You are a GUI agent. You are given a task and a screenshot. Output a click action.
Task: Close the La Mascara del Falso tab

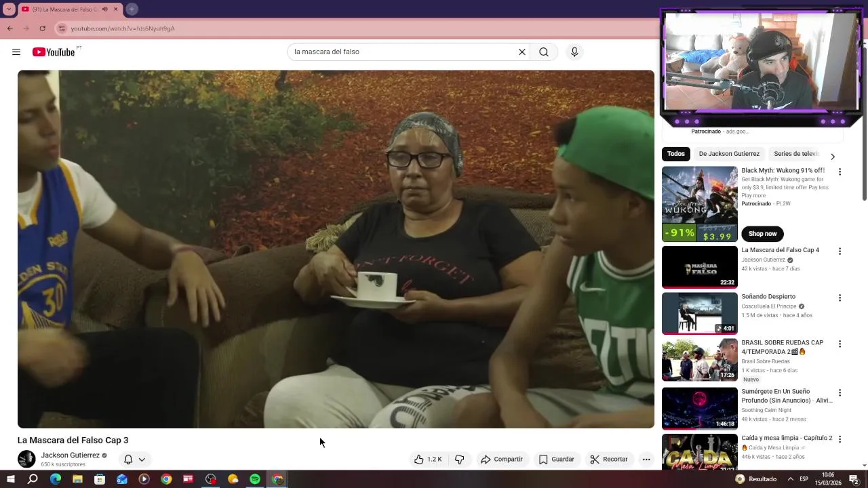pyautogui.click(x=115, y=9)
